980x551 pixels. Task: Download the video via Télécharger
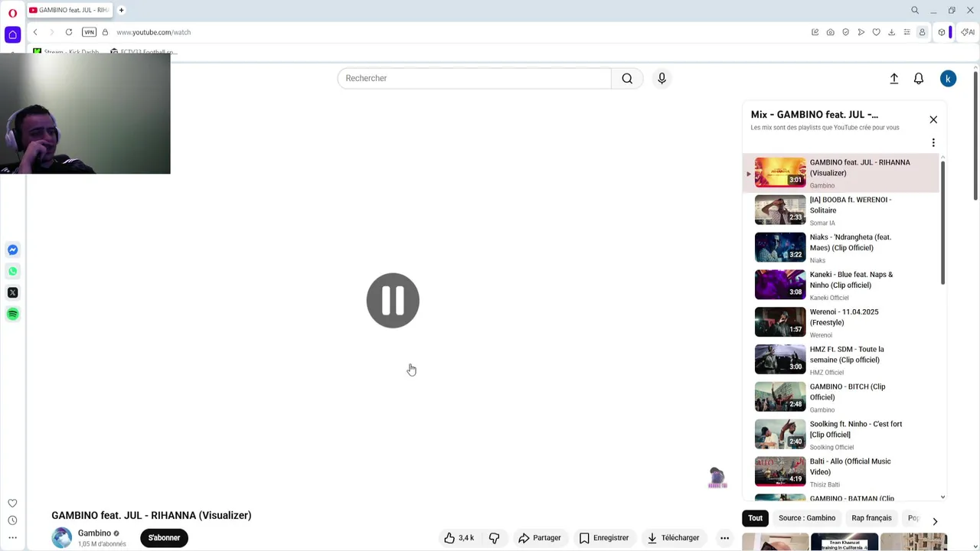point(673,538)
